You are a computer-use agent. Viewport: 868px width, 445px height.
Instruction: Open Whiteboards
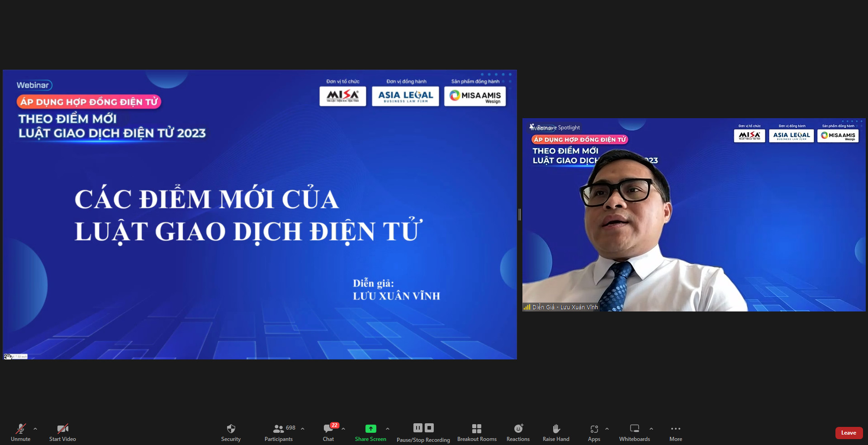[634, 432]
